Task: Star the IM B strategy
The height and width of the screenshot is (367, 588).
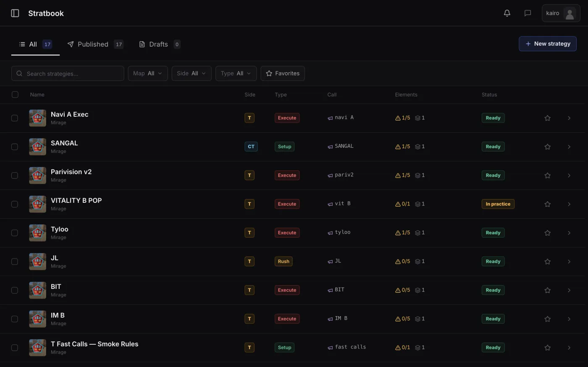Action: click(547, 319)
